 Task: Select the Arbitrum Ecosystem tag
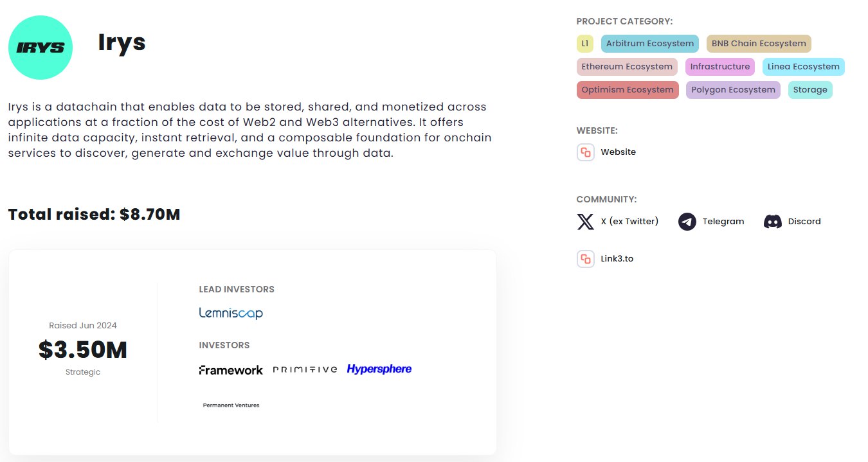pos(650,44)
